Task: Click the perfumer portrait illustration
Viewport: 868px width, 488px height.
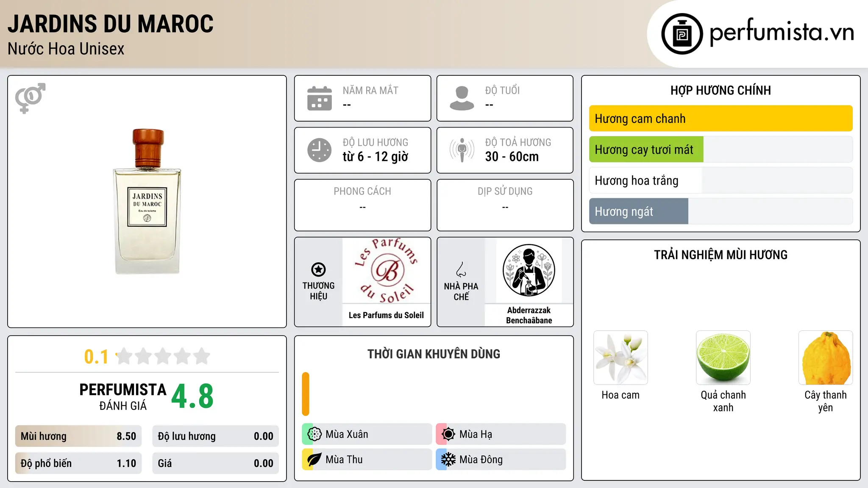Action: tap(529, 270)
